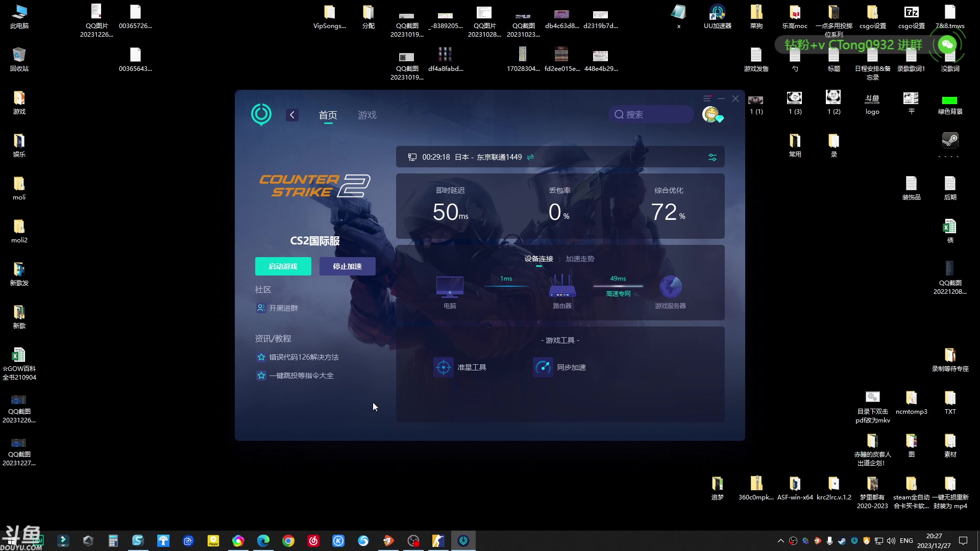The height and width of the screenshot is (551, 980).
Task: Select the 回收站 recycle bin icon
Action: (19, 60)
